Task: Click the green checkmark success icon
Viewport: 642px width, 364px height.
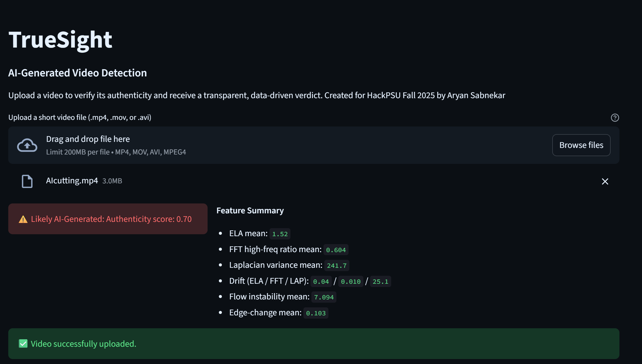Action: pyautogui.click(x=23, y=344)
